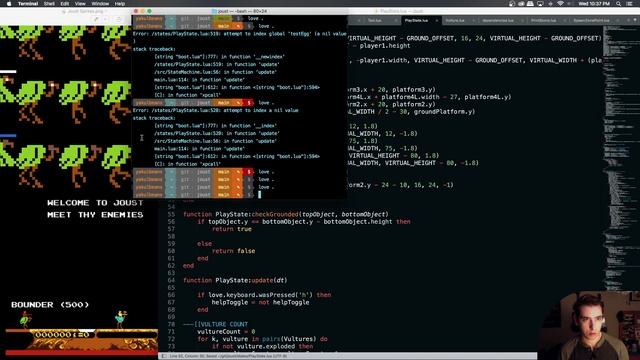Click the 'return true' code line
Viewport: 640px width, 360px height.
point(232,229)
